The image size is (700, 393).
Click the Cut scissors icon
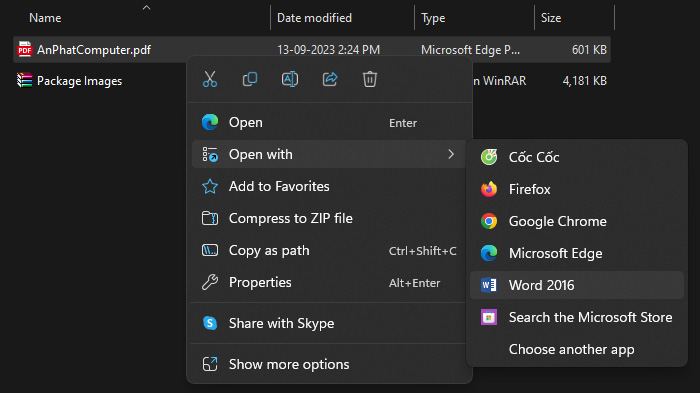click(x=210, y=79)
